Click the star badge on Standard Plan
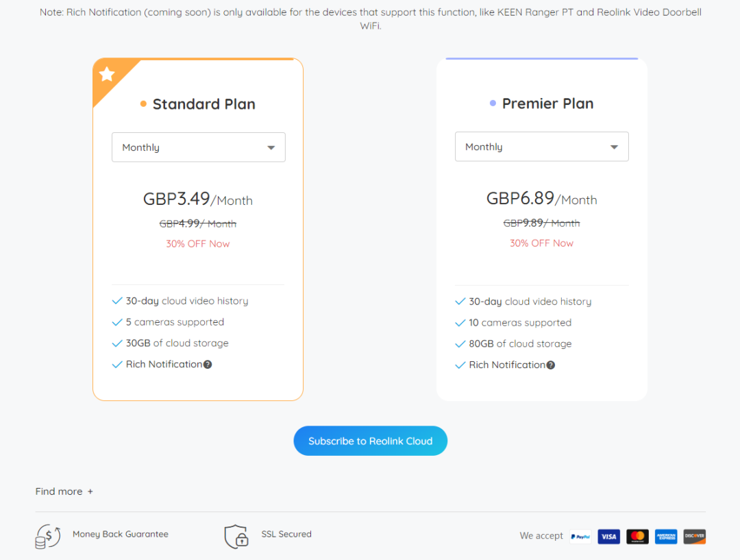The height and width of the screenshot is (560, 740). 107,74
